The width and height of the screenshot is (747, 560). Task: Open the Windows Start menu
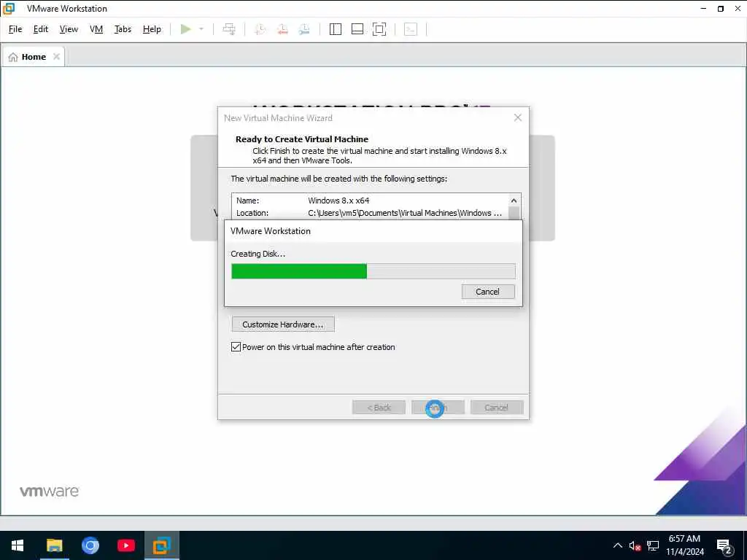pyautogui.click(x=18, y=545)
